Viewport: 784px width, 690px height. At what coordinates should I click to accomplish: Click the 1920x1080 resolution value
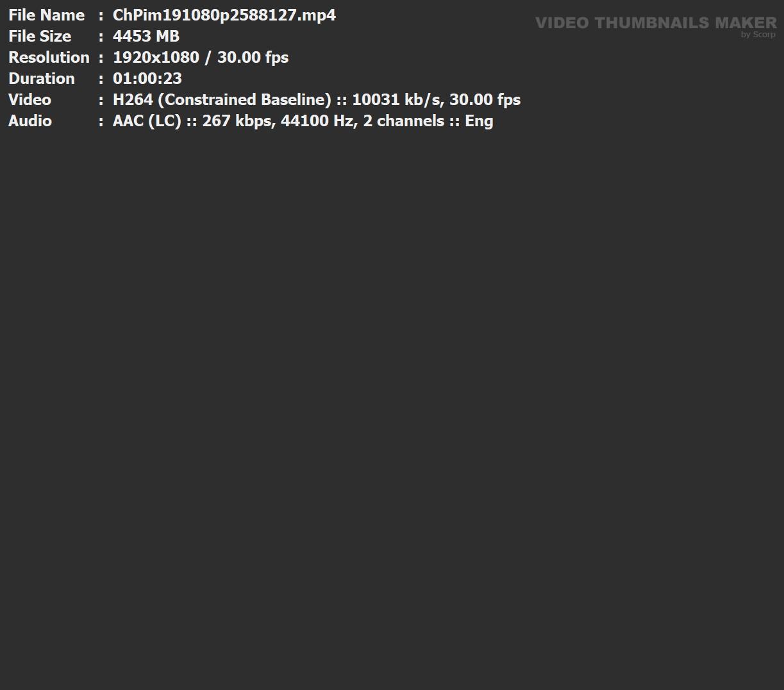pos(156,57)
